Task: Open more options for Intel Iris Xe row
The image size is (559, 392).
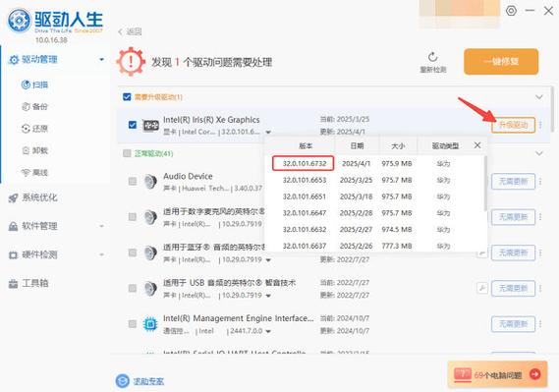Action: click(x=540, y=125)
